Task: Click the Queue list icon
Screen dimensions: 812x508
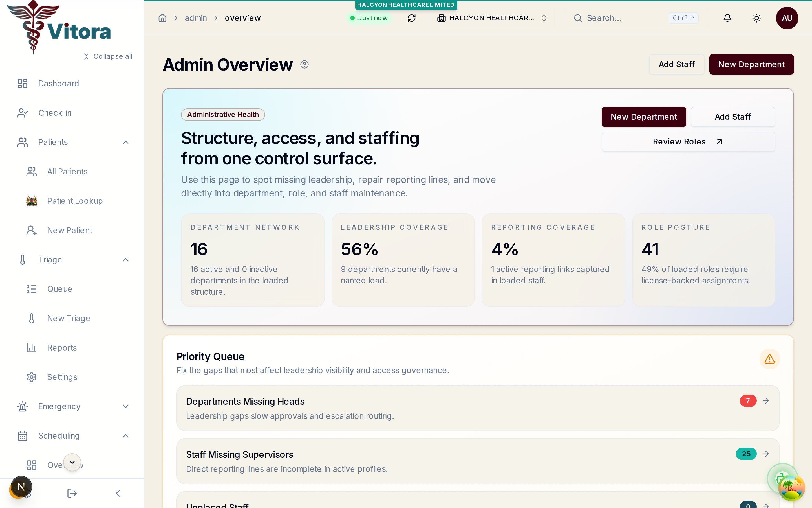Action: coord(32,289)
